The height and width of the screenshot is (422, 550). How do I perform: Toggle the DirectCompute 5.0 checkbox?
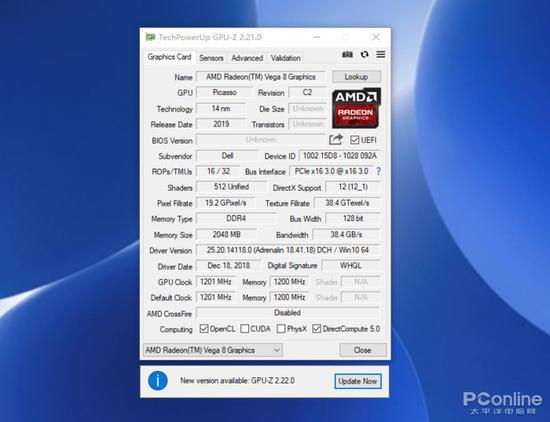click(316, 329)
